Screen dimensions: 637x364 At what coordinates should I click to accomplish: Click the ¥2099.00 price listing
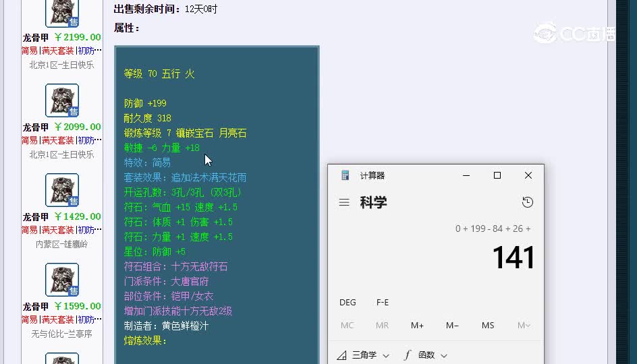click(78, 127)
